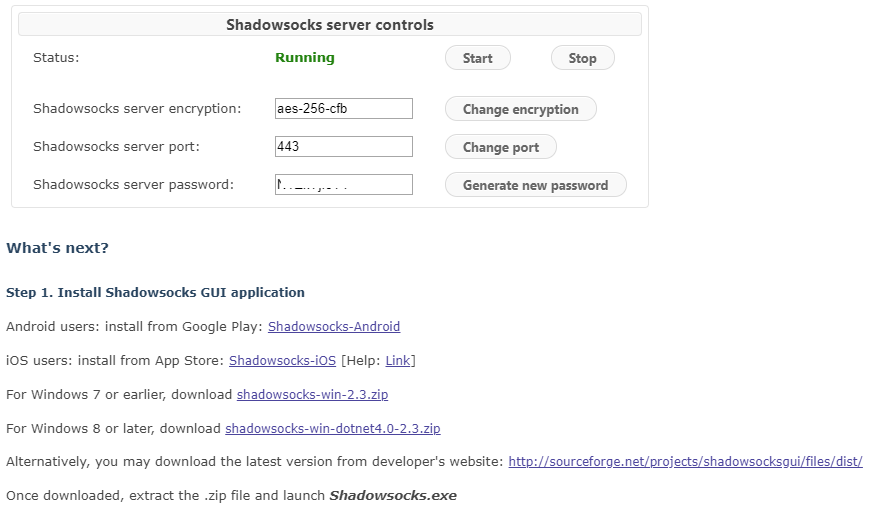
Task: Click the green Running status text
Action: pos(305,58)
